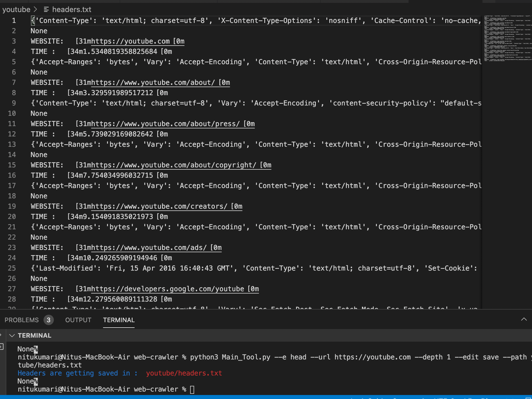Click the headers.txt file icon in breadcrumb
The image size is (532, 399).
[46, 9]
